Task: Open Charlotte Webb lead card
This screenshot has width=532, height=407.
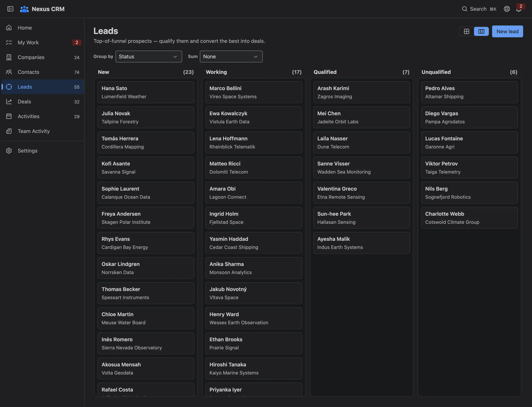Action: pos(469,218)
